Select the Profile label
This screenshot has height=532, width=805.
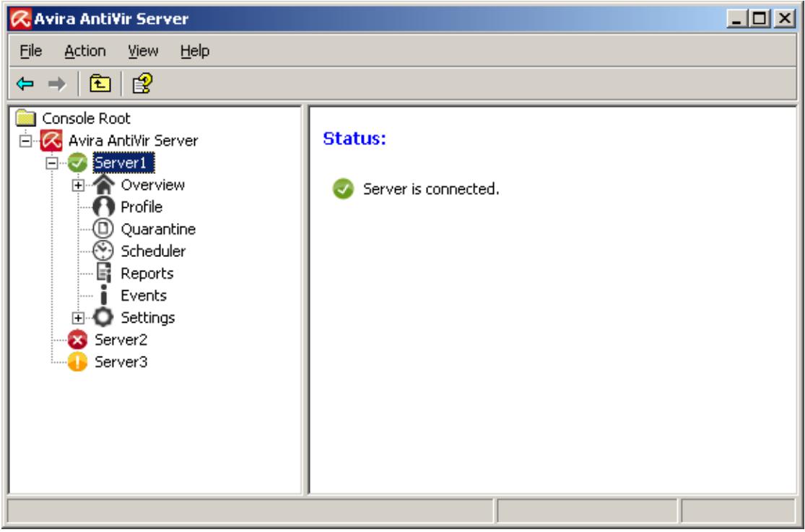pos(142,207)
